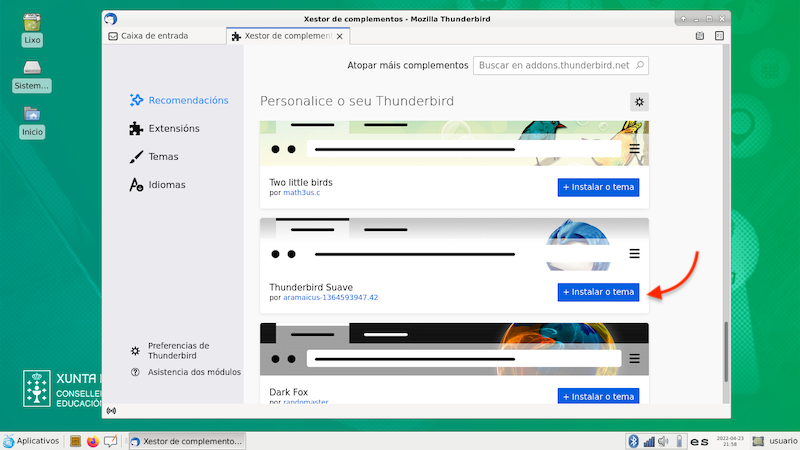
Task: Click the es keyboard layout indicator
Action: point(699,442)
